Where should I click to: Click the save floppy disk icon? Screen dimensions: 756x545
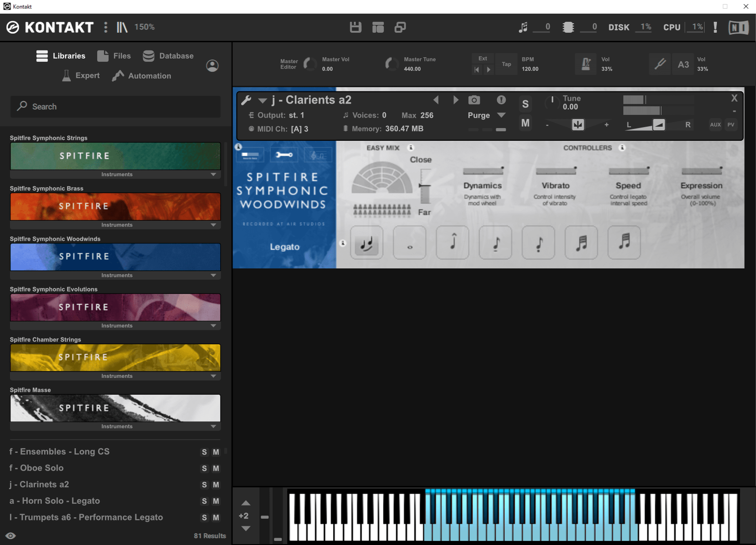pyautogui.click(x=355, y=27)
